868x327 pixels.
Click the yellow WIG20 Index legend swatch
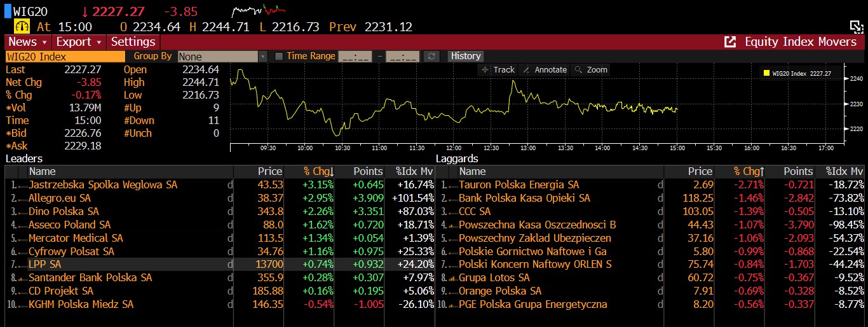pos(767,74)
